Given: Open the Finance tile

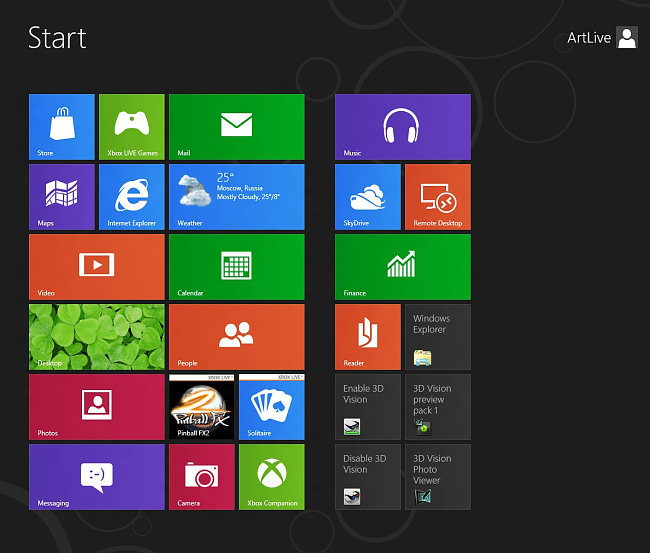Looking at the screenshot, I should [403, 267].
